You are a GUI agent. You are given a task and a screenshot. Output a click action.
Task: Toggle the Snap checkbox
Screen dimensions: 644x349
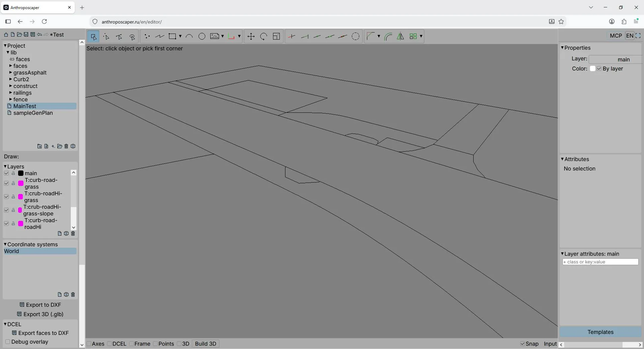522,344
